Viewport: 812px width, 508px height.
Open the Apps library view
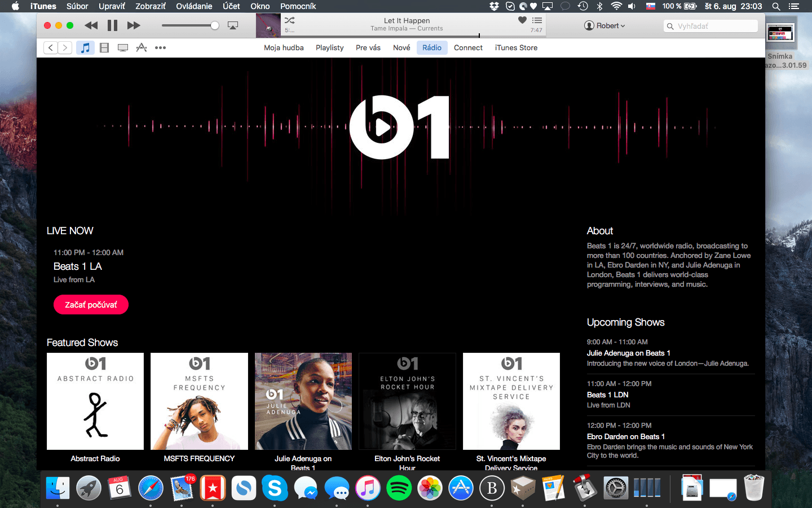coord(142,48)
